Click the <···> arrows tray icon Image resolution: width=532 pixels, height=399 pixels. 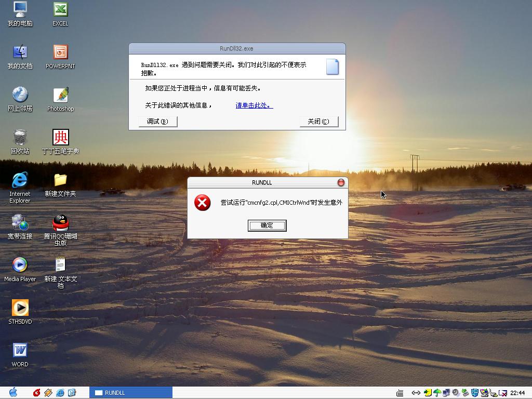pos(416,393)
